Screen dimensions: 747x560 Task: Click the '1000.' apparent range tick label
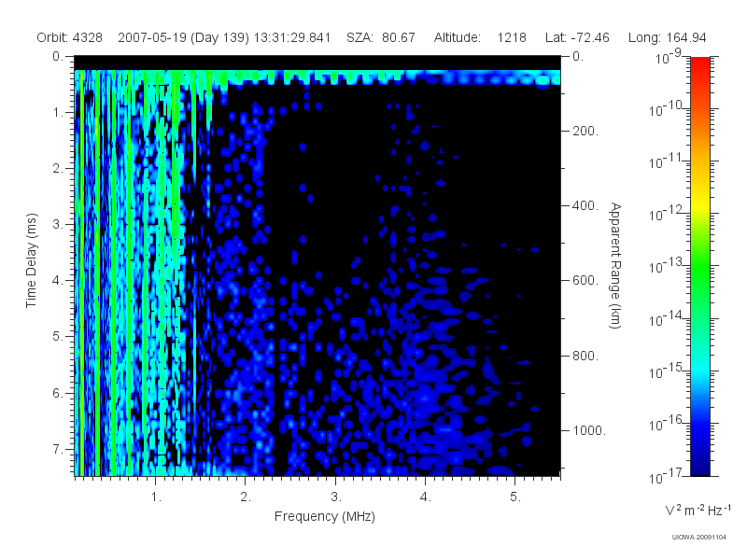coord(589,430)
